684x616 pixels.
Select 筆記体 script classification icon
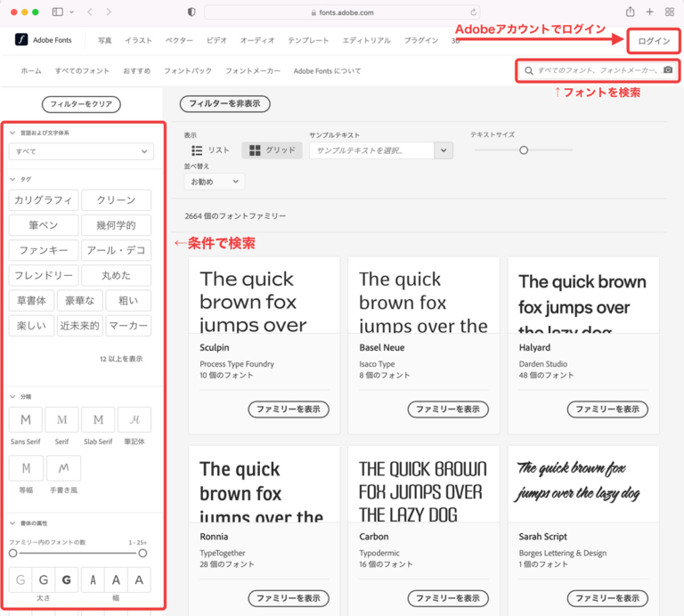pyautogui.click(x=134, y=419)
